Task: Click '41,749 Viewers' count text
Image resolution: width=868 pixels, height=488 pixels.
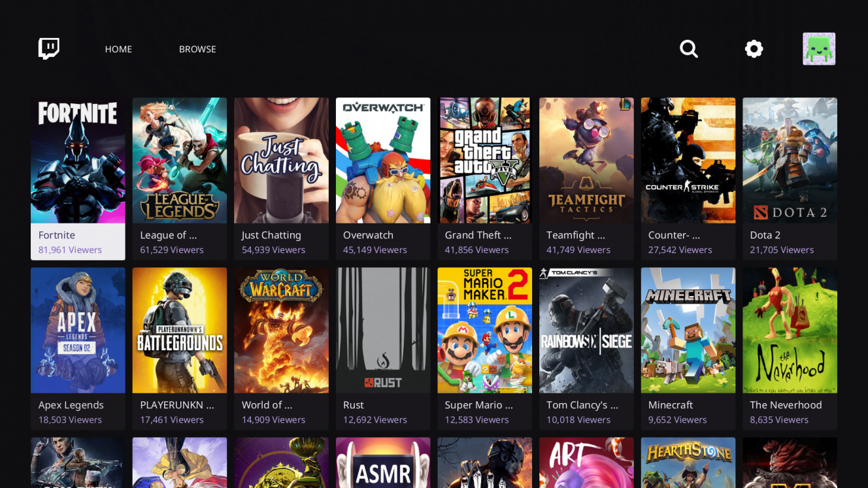Action: (x=578, y=250)
